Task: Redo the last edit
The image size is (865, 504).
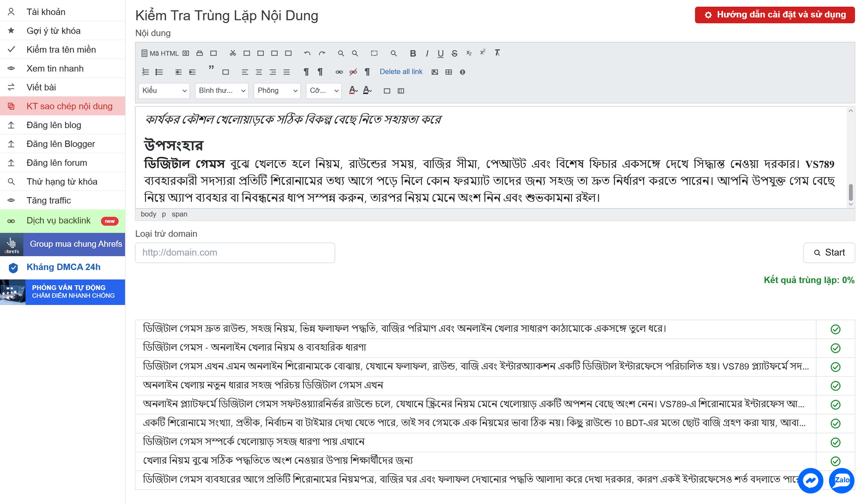Action: tap(322, 53)
